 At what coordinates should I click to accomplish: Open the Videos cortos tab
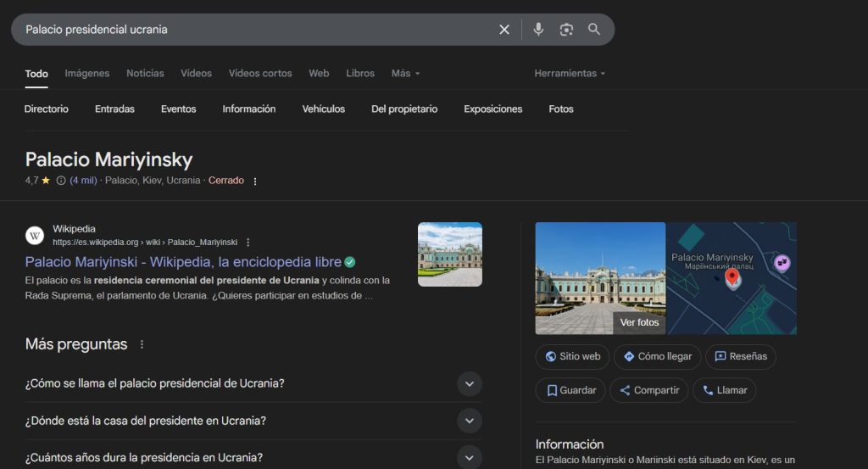[x=260, y=73]
